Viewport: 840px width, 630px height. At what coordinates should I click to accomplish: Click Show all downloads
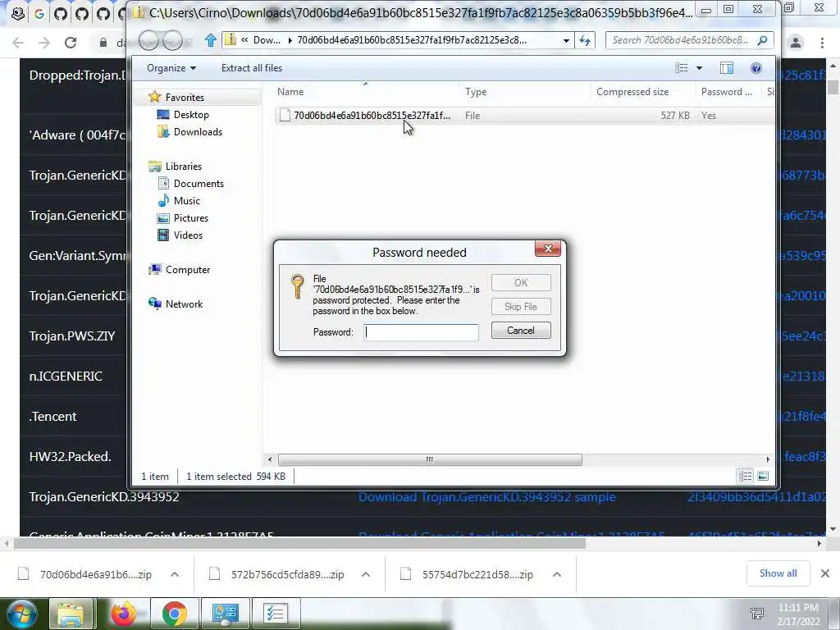click(x=778, y=573)
